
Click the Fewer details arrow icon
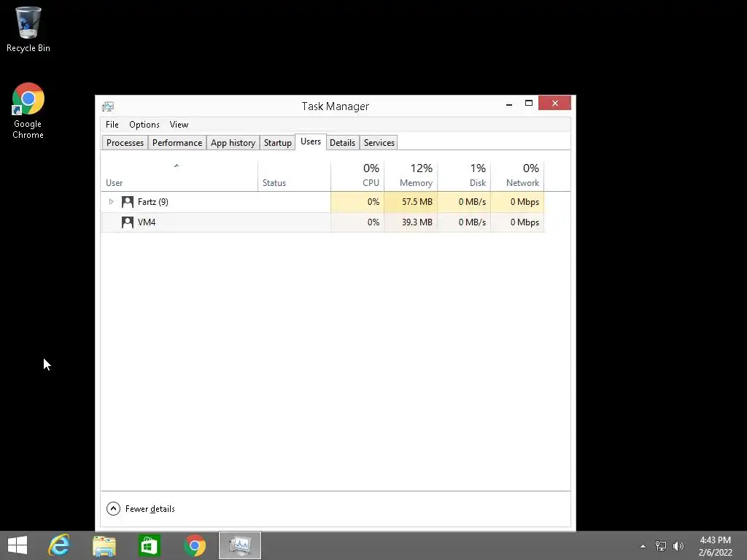click(x=113, y=508)
